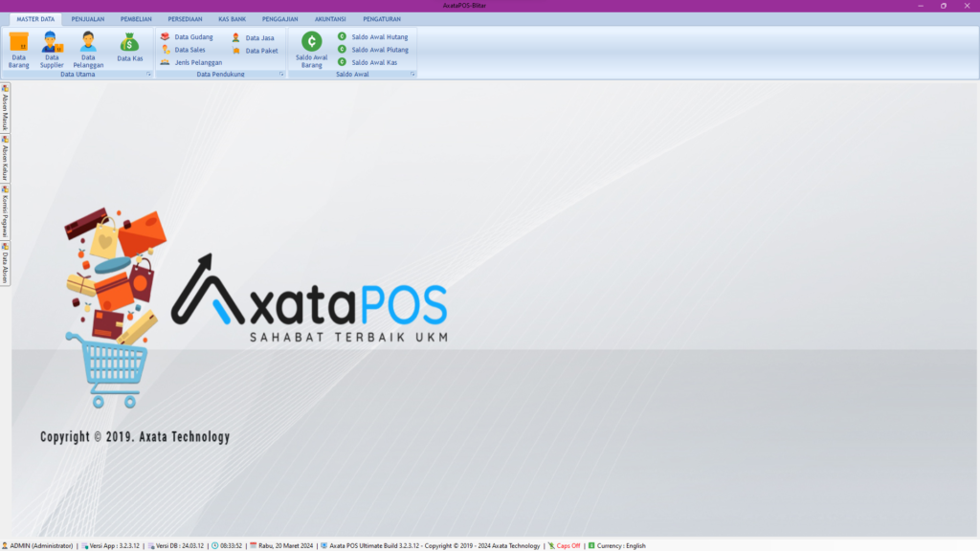The width and height of the screenshot is (980, 551).
Task: Click ADMIN (Administrator) in status bar
Action: coord(37,546)
